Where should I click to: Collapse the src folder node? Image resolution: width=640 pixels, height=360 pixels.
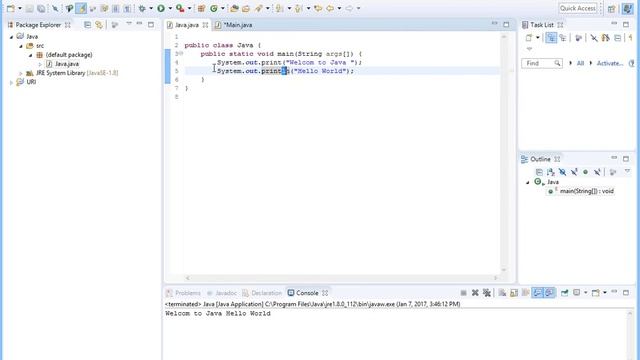21,46
